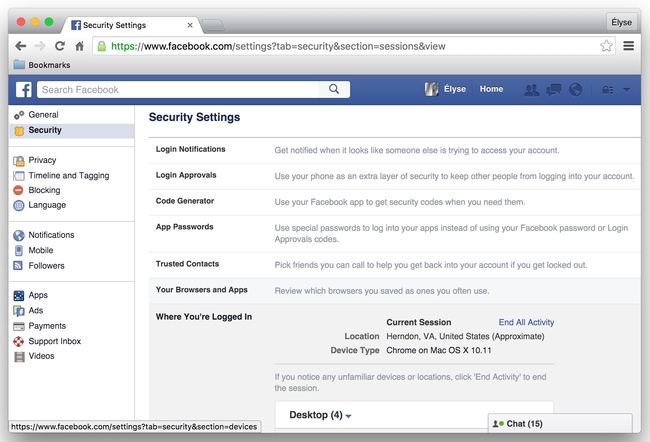Open the friend requests icon

pyautogui.click(x=531, y=89)
